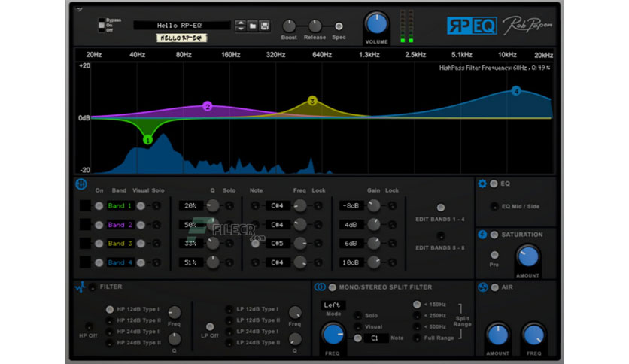
Task: Turn Band 1 on or off
Action: click(x=99, y=206)
